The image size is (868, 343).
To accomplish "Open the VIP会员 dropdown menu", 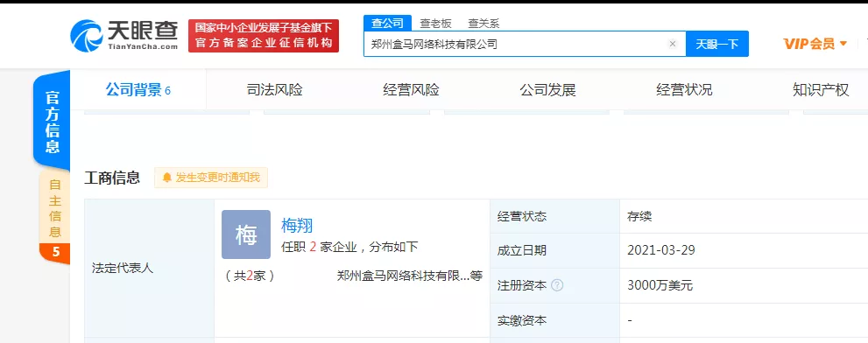I will pos(815,44).
